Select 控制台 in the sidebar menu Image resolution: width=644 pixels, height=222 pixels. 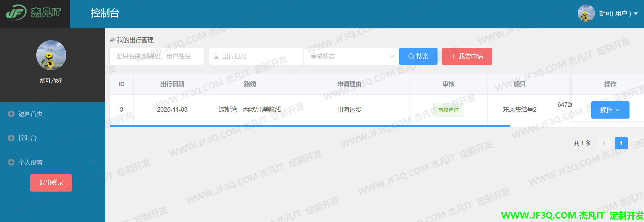28,138
